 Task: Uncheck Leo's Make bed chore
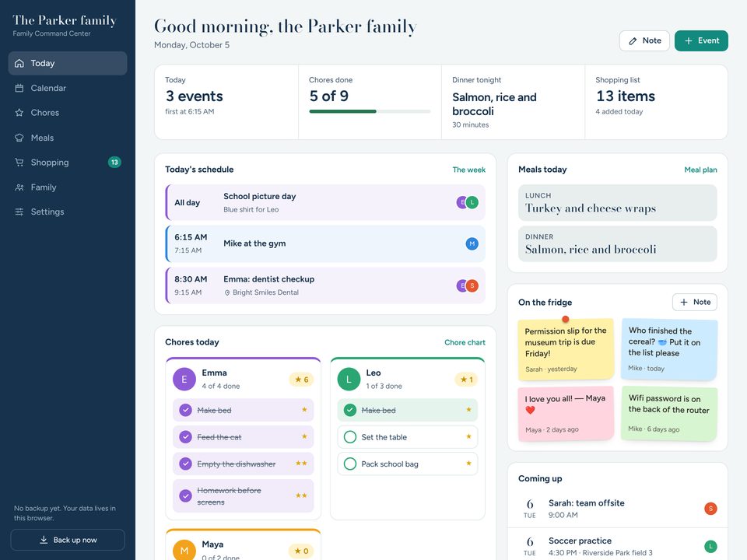tap(350, 410)
